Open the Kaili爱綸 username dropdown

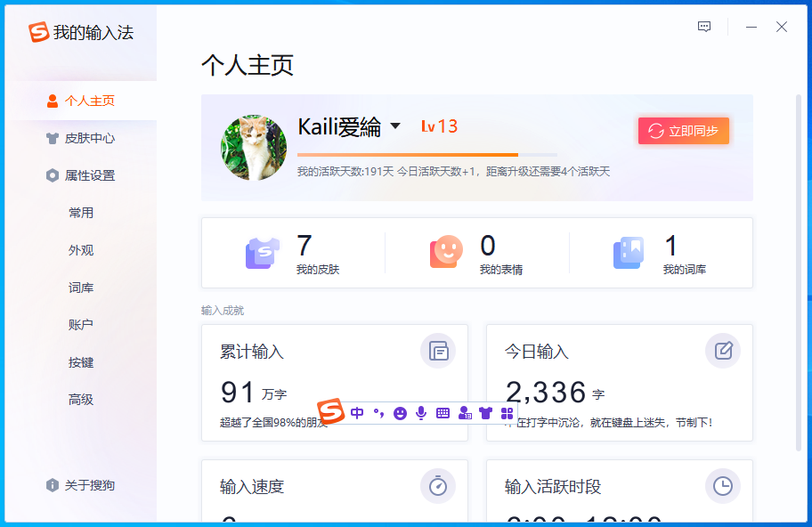[397, 126]
